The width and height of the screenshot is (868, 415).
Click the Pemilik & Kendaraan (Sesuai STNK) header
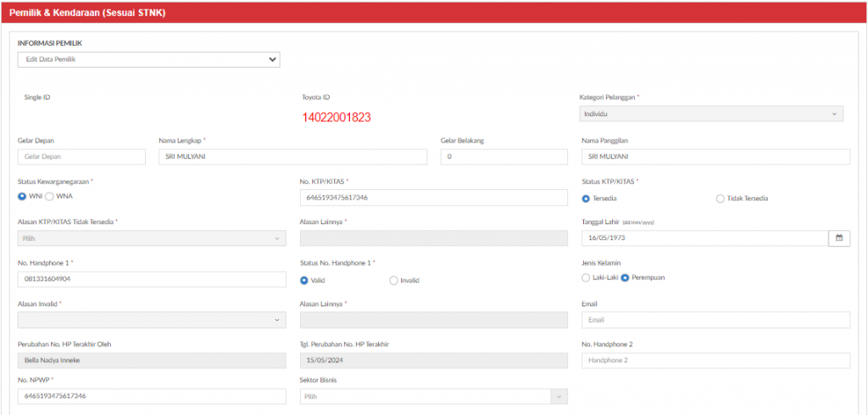point(87,14)
